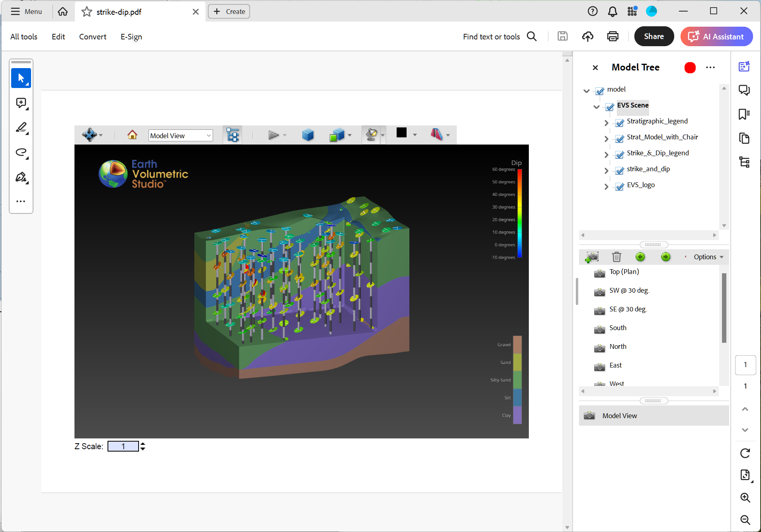Screen dimensions: 761x532
Task: Select the Highlight tool in the left toolbar
Action: coord(21,127)
